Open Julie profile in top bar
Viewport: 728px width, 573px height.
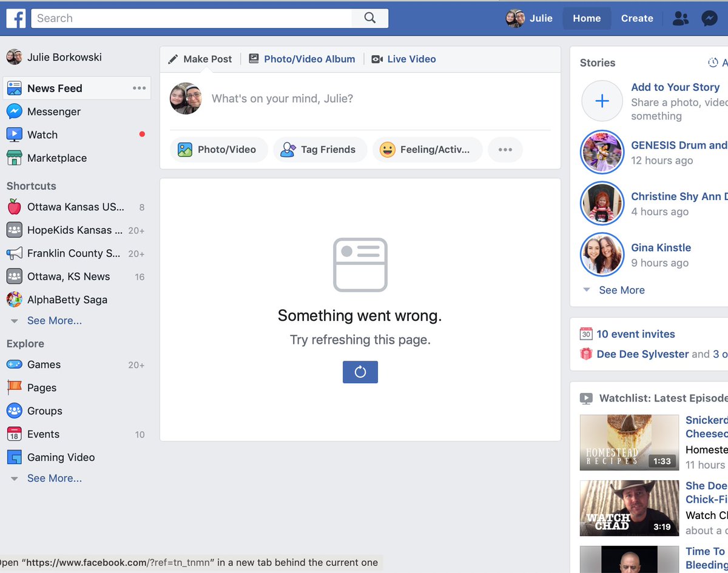[x=530, y=18]
